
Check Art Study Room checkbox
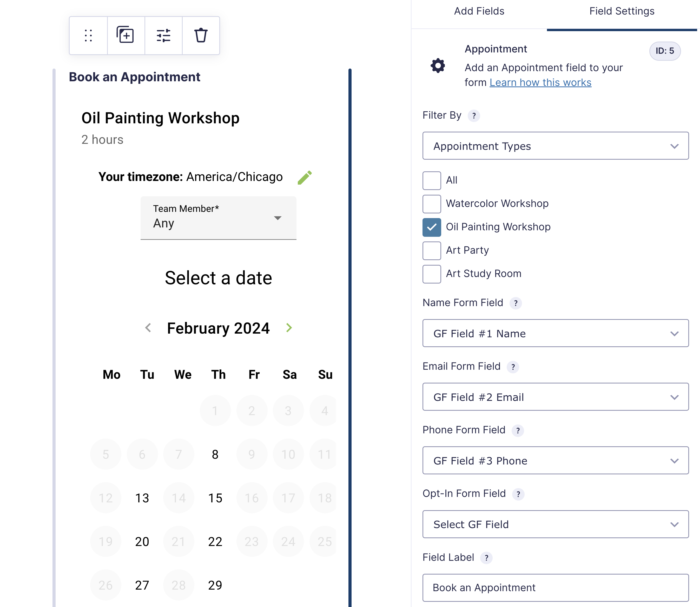tap(432, 274)
